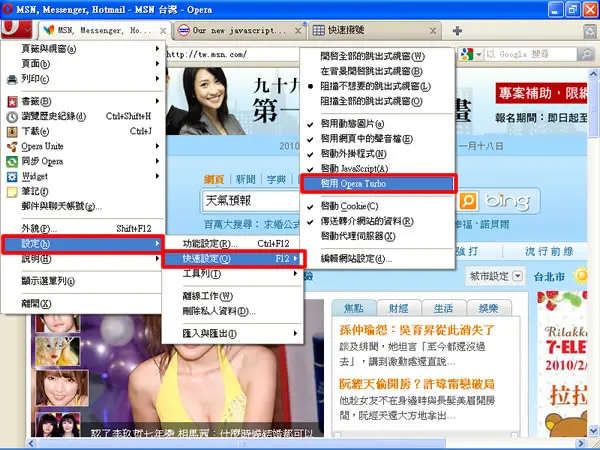Open the closed tabs trash icon
Image resolution: width=600 pixels, height=450 pixels.
(590, 31)
